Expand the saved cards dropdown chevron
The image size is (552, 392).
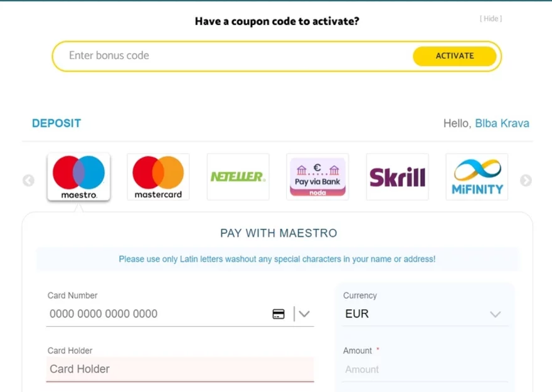coord(304,314)
